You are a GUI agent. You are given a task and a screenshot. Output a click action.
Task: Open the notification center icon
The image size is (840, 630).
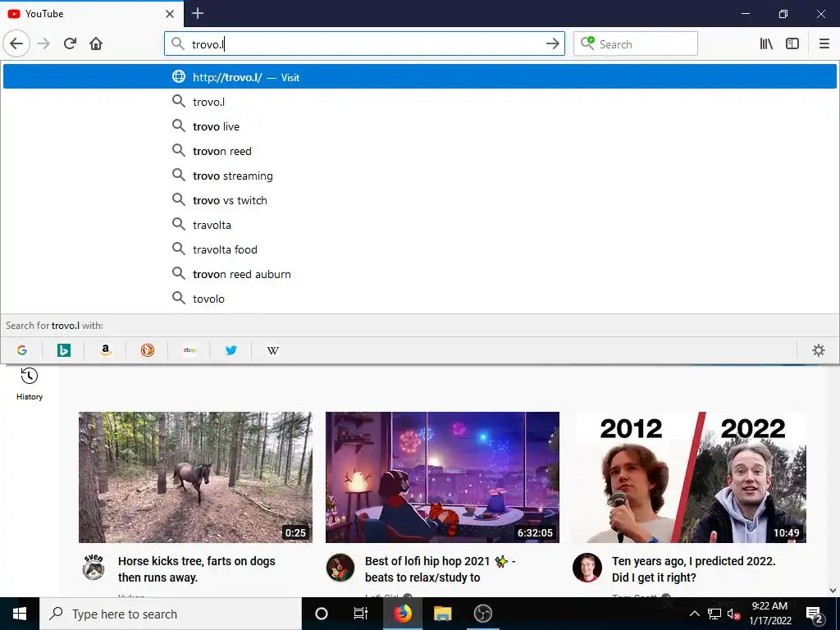tap(815, 614)
